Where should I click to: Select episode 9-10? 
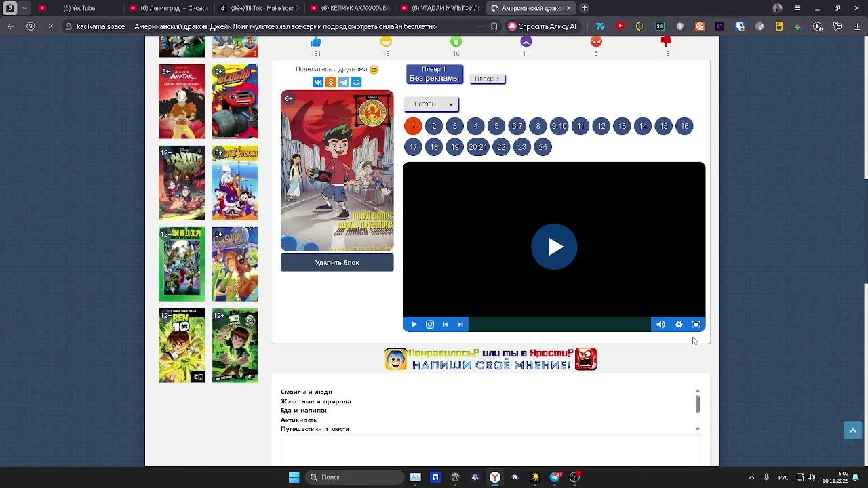pyautogui.click(x=559, y=126)
